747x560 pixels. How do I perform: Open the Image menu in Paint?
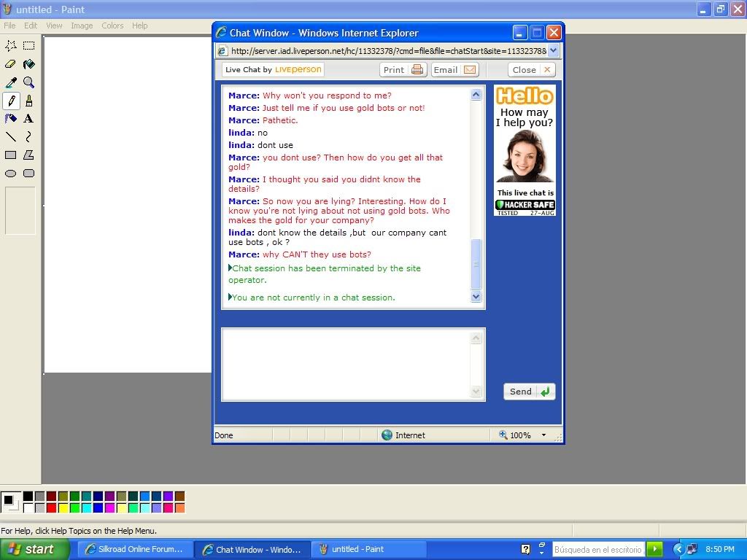(82, 26)
